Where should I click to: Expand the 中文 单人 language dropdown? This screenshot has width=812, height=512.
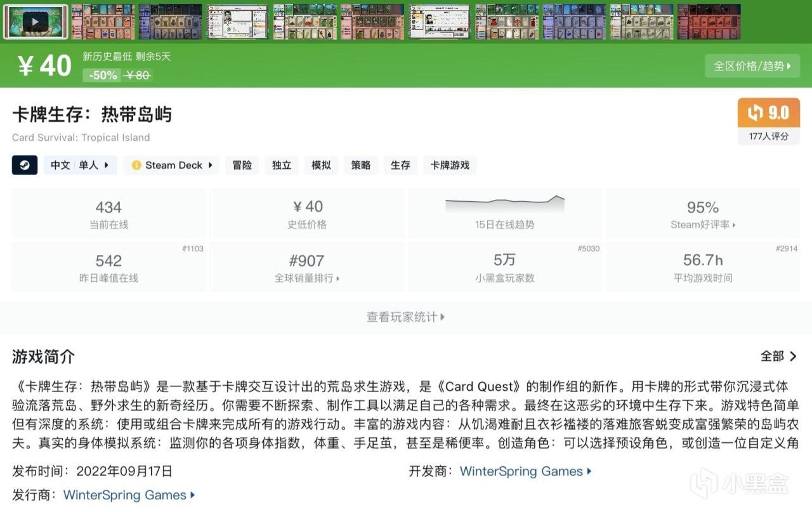[x=81, y=165]
